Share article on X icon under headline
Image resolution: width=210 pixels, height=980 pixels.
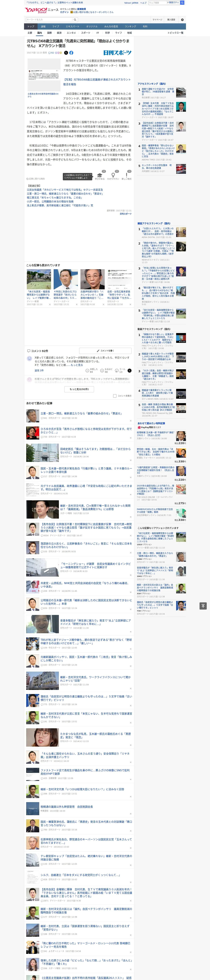click(x=66, y=53)
